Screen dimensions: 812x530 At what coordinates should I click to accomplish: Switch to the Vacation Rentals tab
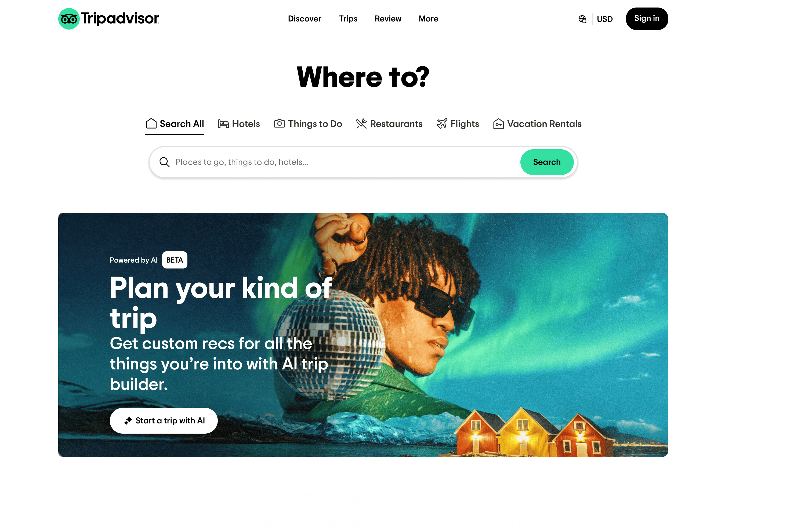click(x=537, y=124)
